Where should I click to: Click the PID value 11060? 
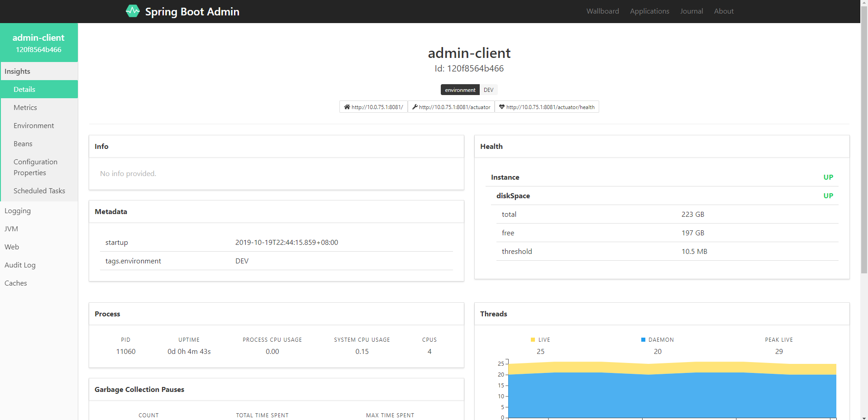(x=126, y=351)
